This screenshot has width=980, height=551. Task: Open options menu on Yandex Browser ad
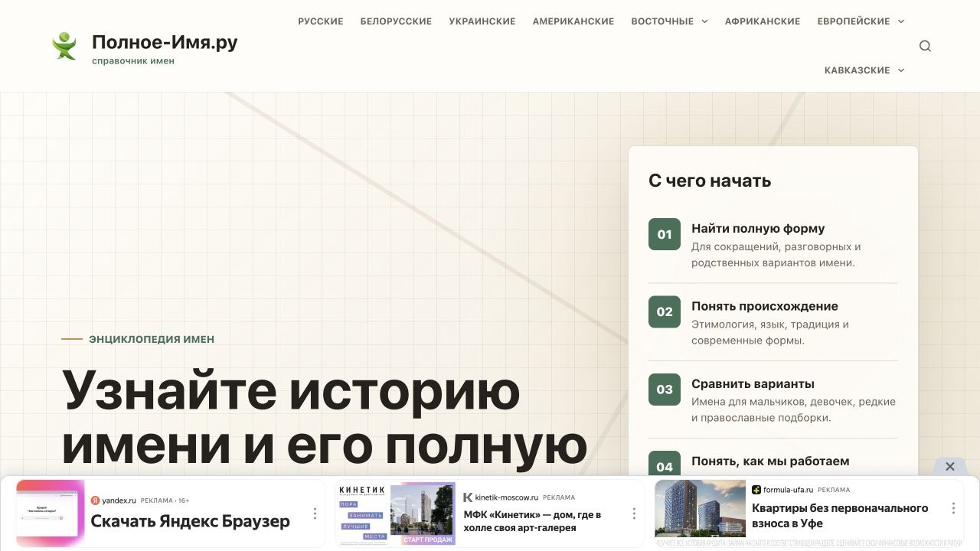pyautogui.click(x=315, y=514)
